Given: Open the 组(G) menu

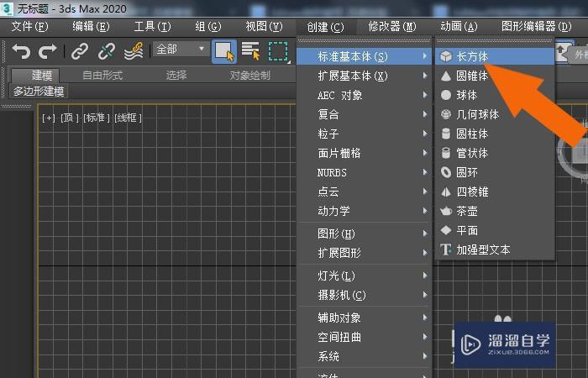Looking at the screenshot, I should (x=208, y=27).
